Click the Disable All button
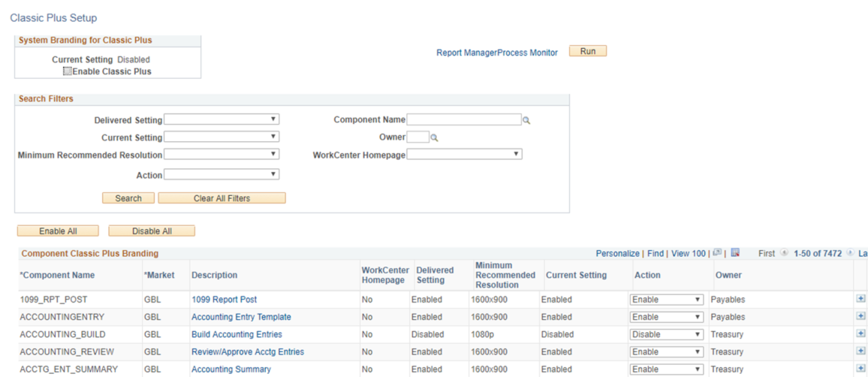The height and width of the screenshot is (377, 868). coord(152,231)
